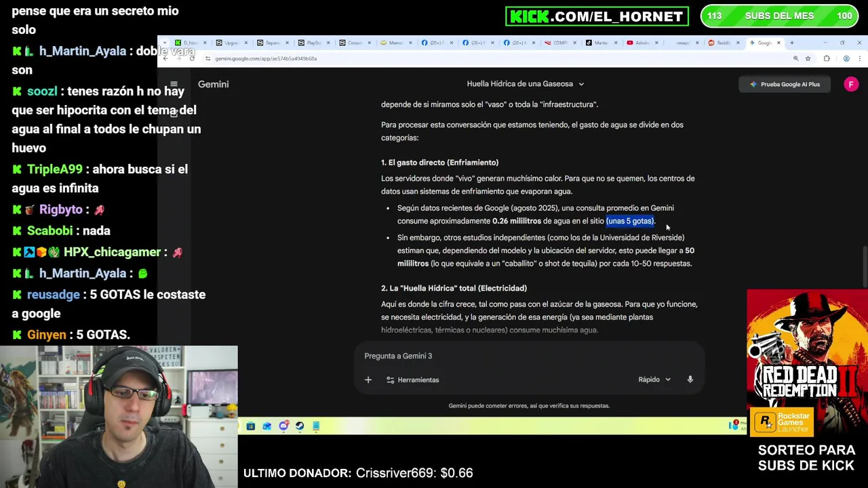Screen dimensions: 868x488
Task: Click the zoom magnifier icon in address bar
Action: pyautogui.click(x=795, y=58)
